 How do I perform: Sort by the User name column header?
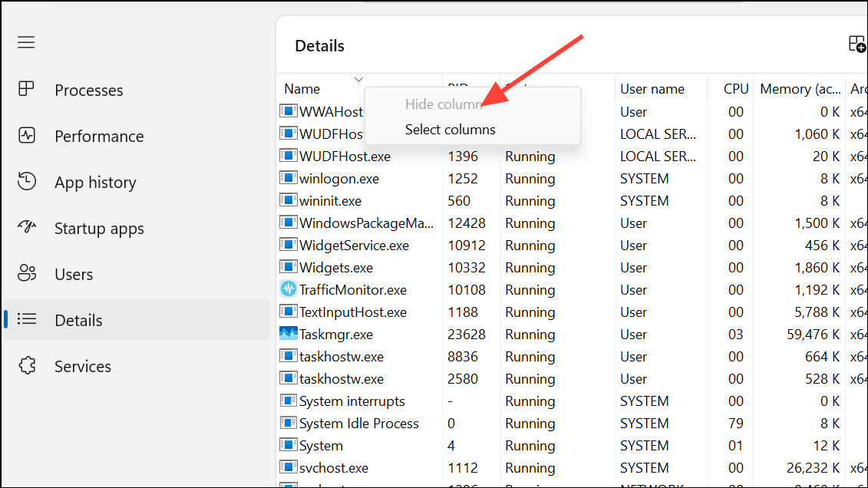point(652,89)
